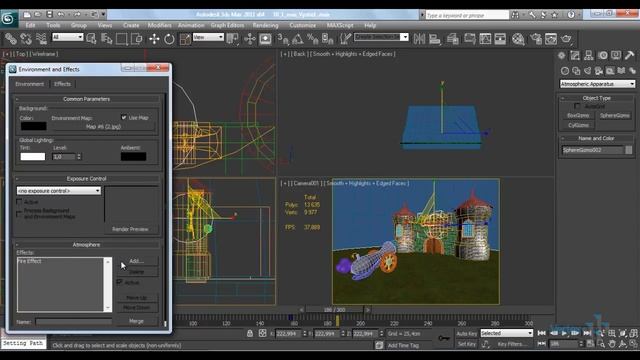This screenshot has width=640, height=360.
Task: Activate the Select and Rotate tool
Action: (169, 39)
